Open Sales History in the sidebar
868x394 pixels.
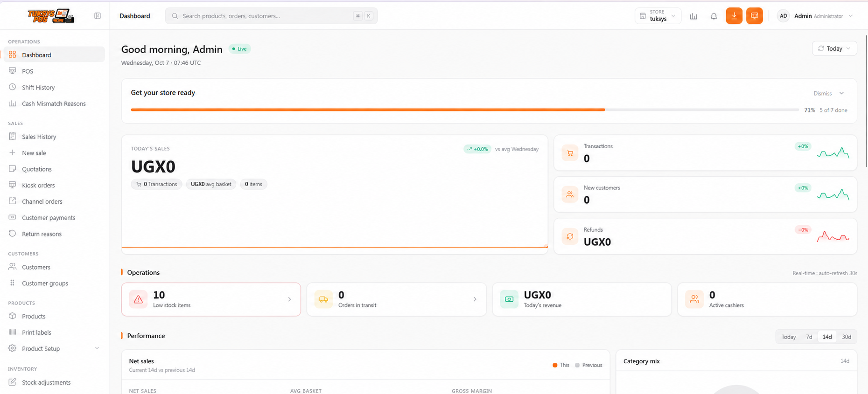[x=54, y=137]
